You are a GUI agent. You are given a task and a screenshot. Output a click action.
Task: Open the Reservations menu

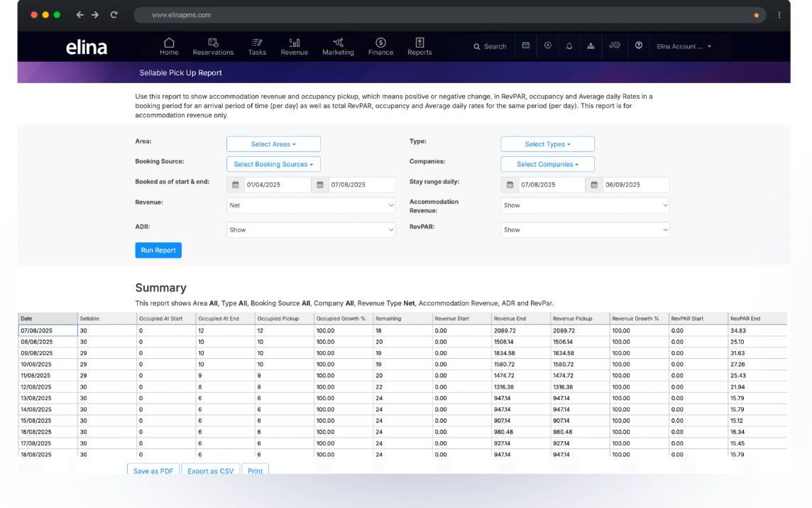point(213,46)
